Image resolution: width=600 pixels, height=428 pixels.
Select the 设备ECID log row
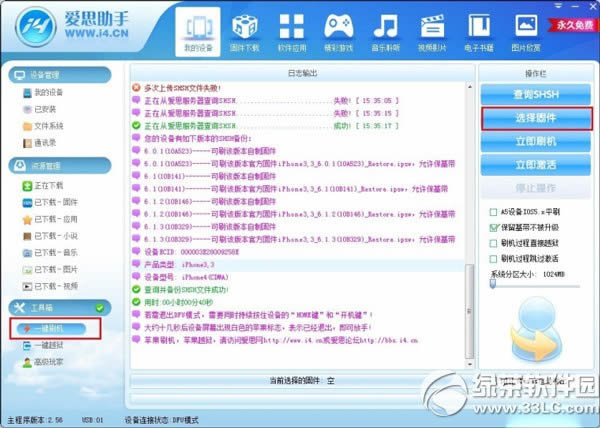pos(298,252)
